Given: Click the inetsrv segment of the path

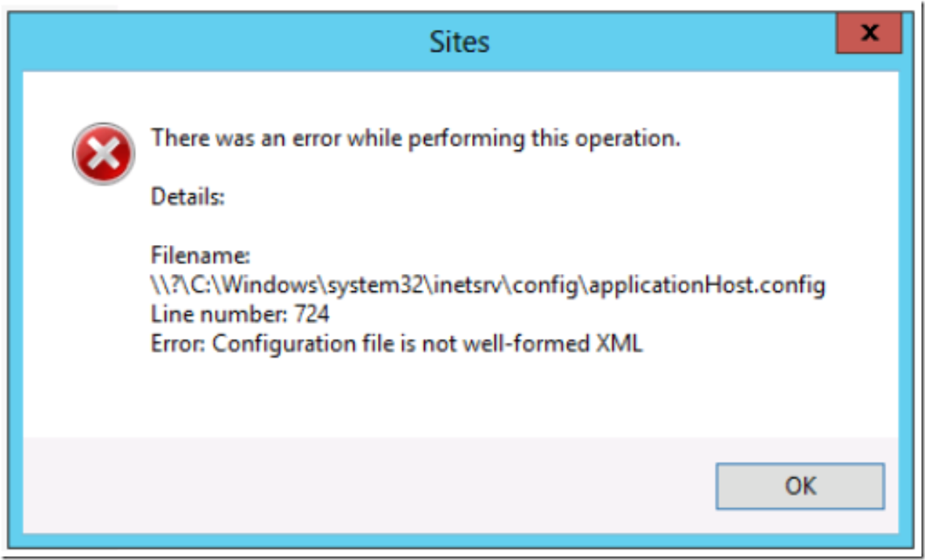Looking at the screenshot, I should point(469,285).
